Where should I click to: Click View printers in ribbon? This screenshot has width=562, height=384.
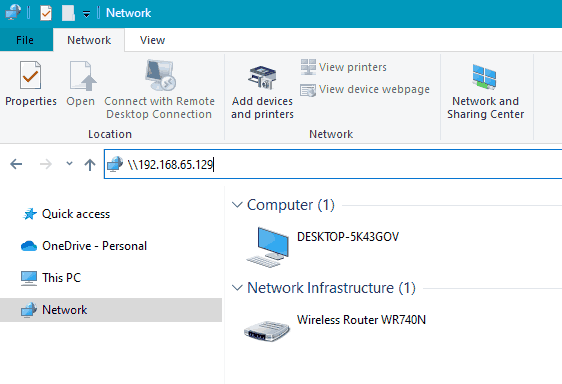tap(344, 67)
